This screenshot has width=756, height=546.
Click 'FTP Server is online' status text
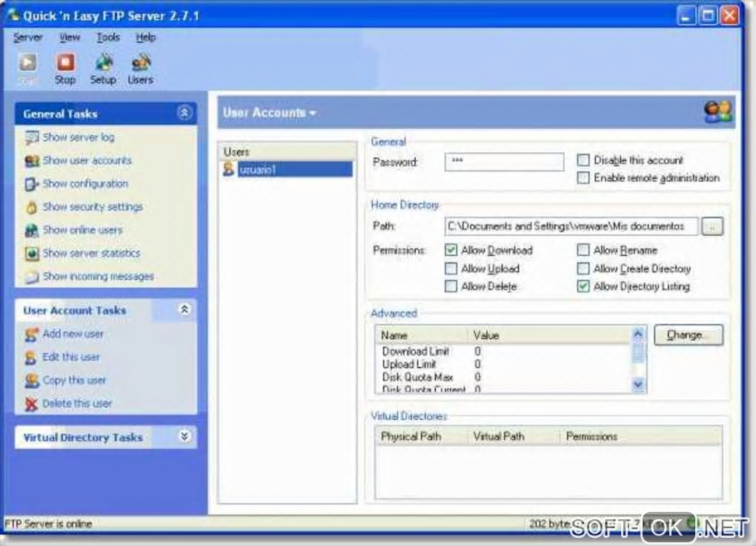tap(48, 524)
